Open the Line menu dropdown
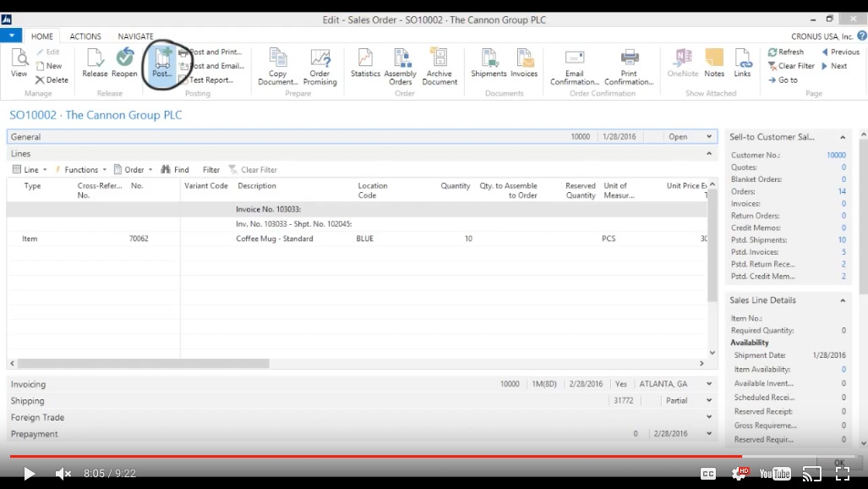The width and height of the screenshot is (868, 489). 30,170
